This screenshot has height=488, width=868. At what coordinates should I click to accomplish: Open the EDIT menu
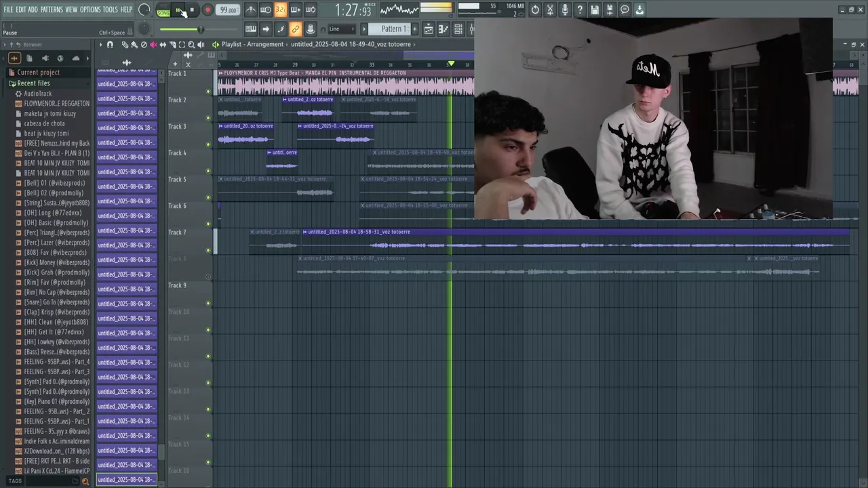pyautogui.click(x=21, y=9)
